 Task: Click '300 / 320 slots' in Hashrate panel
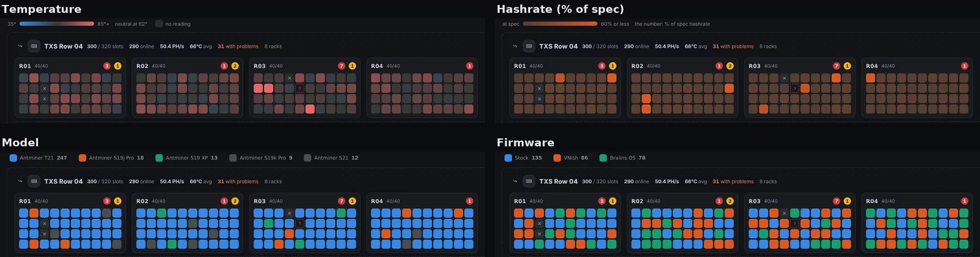(600, 47)
